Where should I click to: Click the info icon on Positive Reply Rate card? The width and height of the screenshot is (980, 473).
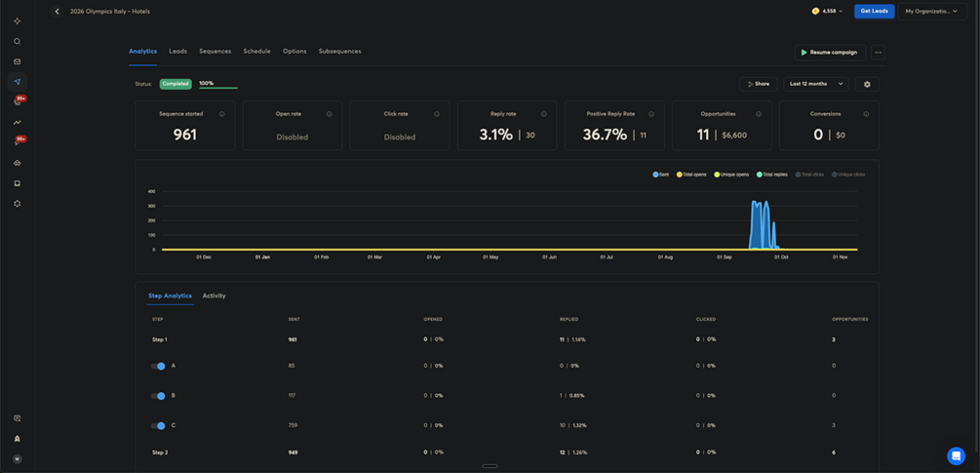coord(651,114)
